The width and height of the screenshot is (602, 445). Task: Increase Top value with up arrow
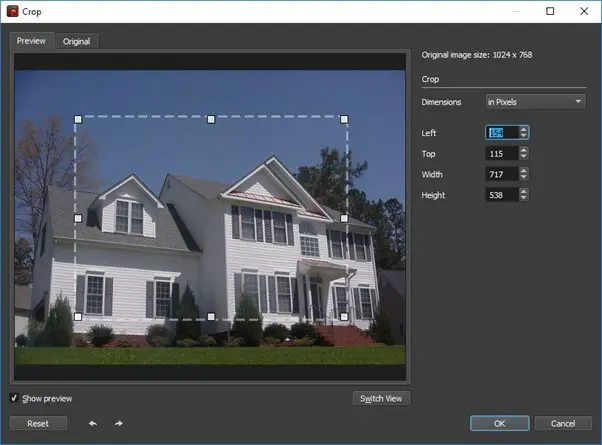(524, 150)
